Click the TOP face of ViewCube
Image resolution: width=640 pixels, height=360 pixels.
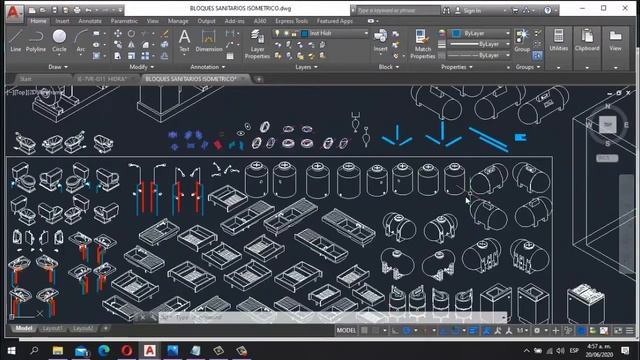(x=608, y=124)
